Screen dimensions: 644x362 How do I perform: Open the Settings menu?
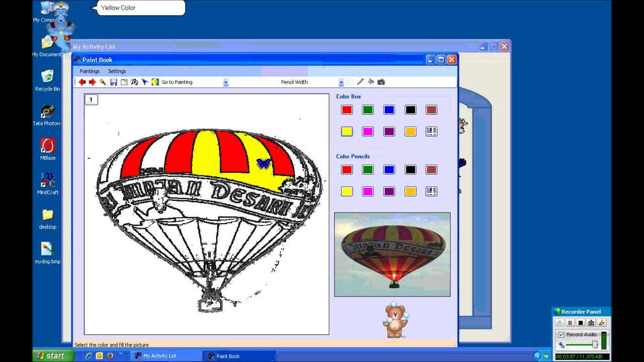[117, 71]
